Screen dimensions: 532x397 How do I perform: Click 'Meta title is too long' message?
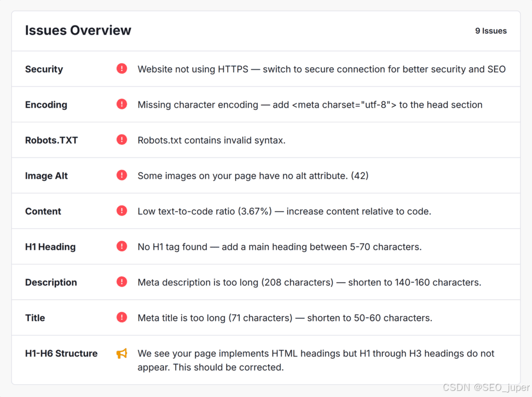(285, 318)
